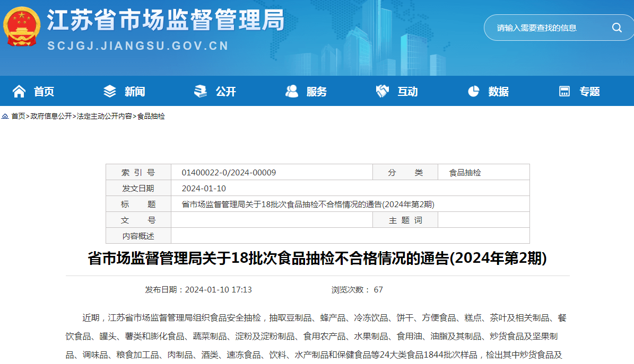Click the pie chart icon beside 数据

point(473,91)
